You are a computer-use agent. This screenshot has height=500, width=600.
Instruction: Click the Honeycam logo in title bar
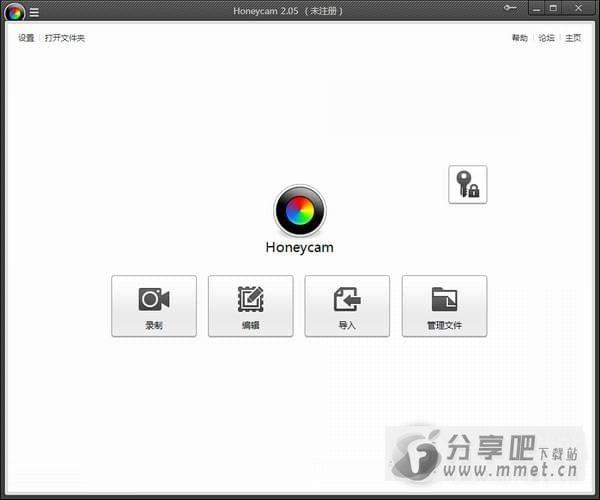point(15,13)
